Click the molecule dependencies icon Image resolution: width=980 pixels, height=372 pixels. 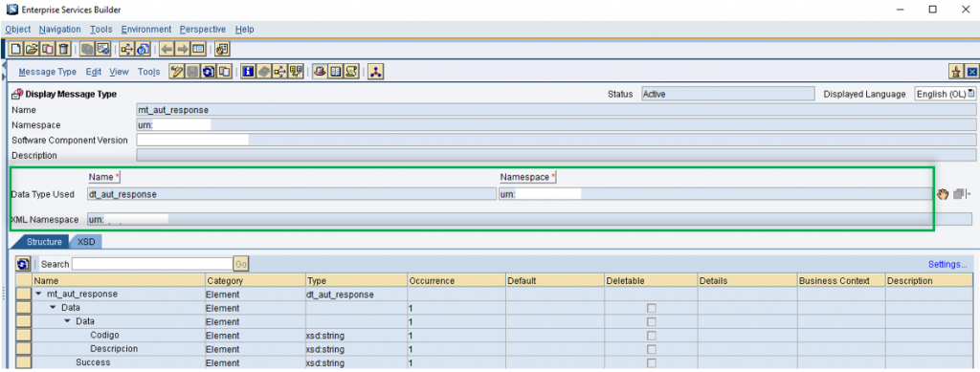click(375, 72)
